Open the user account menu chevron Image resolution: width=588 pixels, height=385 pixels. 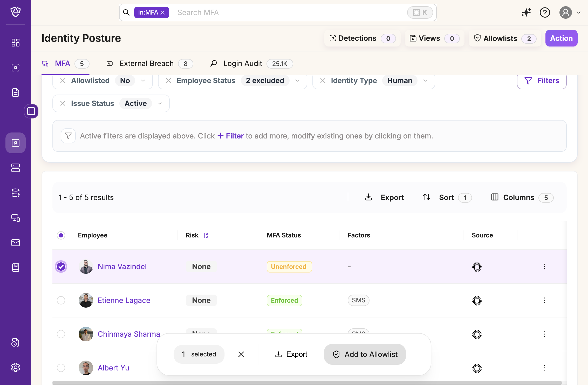[x=579, y=12]
